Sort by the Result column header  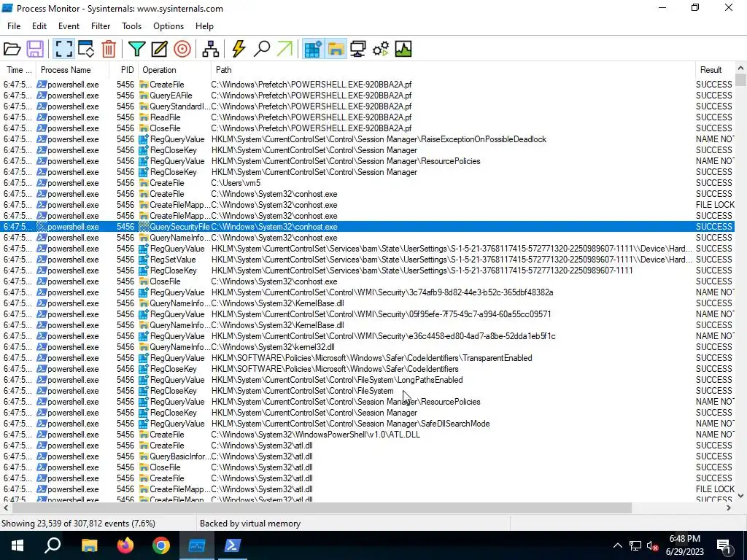coord(715,69)
